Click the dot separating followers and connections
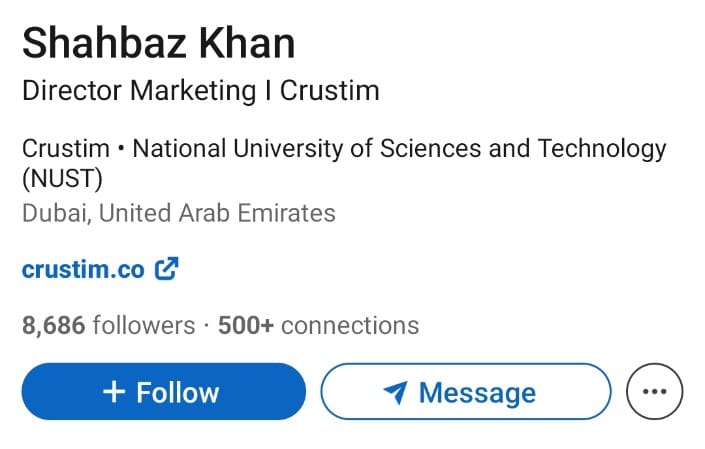The height and width of the screenshot is (449, 705). tap(206, 326)
